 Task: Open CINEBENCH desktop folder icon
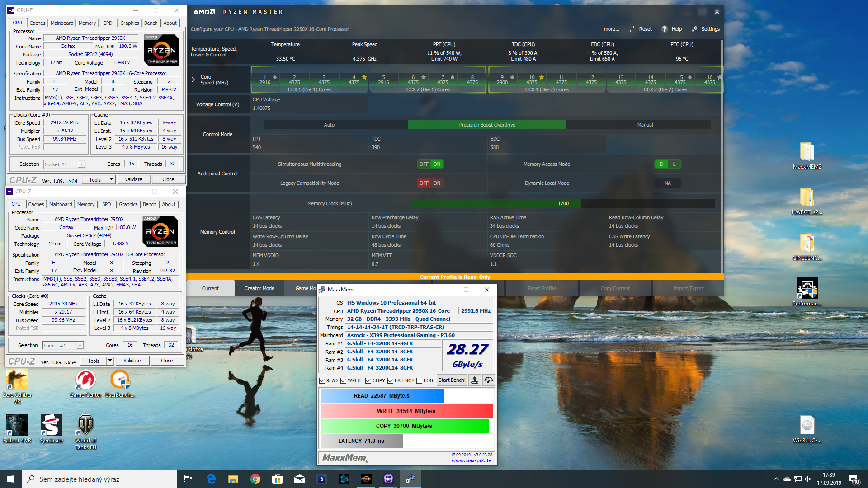pos(807,244)
